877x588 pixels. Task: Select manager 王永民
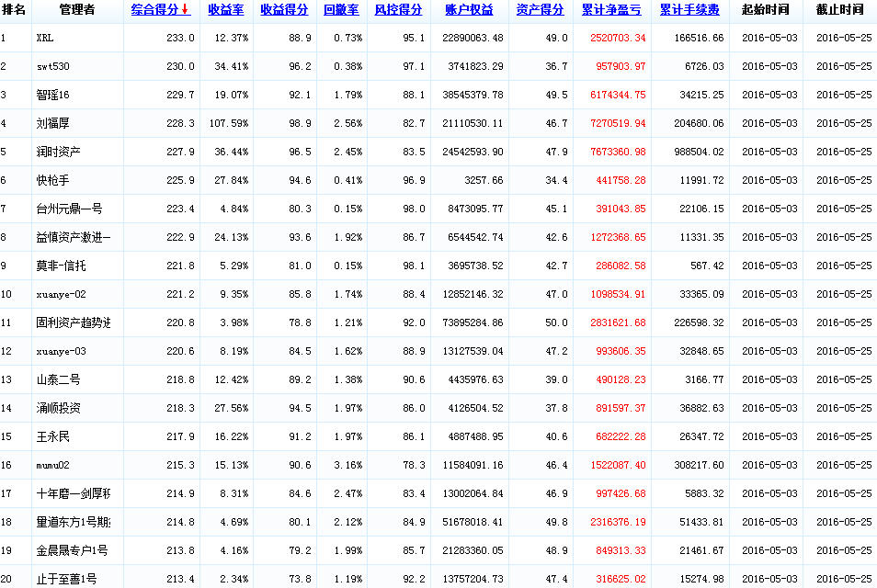pyautogui.click(x=52, y=437)
